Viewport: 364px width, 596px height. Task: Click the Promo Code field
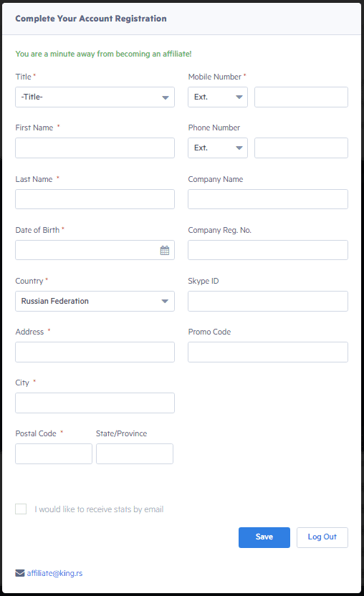pos(268,352)
